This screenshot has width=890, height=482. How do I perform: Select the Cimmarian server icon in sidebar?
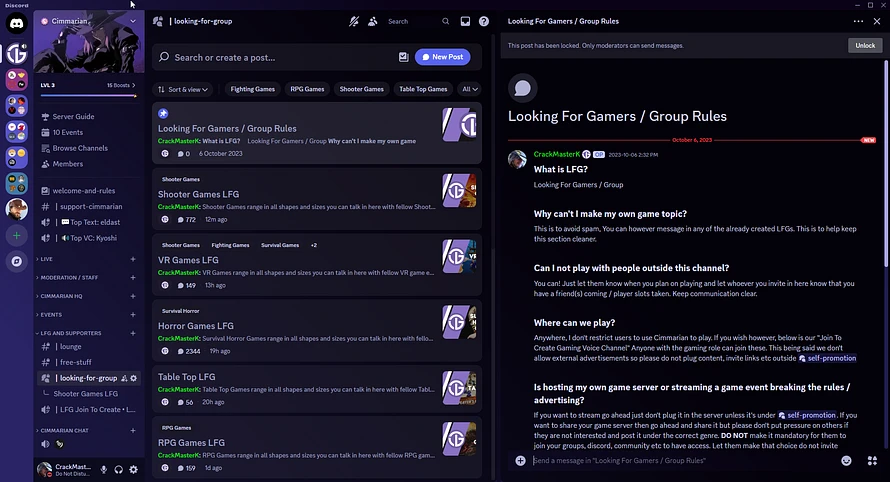tap(16, 53)
